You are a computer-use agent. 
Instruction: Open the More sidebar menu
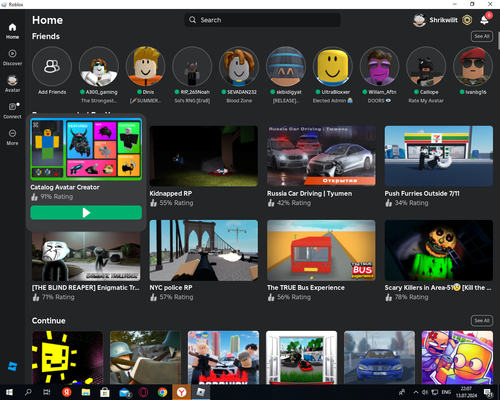click(12, 133)
